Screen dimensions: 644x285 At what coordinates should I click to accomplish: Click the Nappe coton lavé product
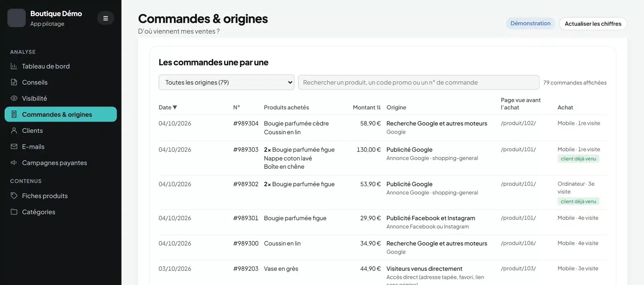(x=288, y=158)
